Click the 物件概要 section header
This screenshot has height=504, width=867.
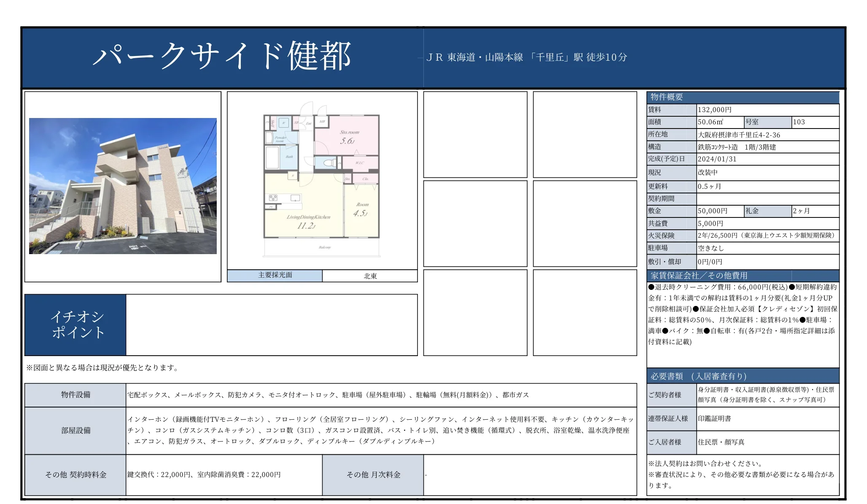click(670, 97)
